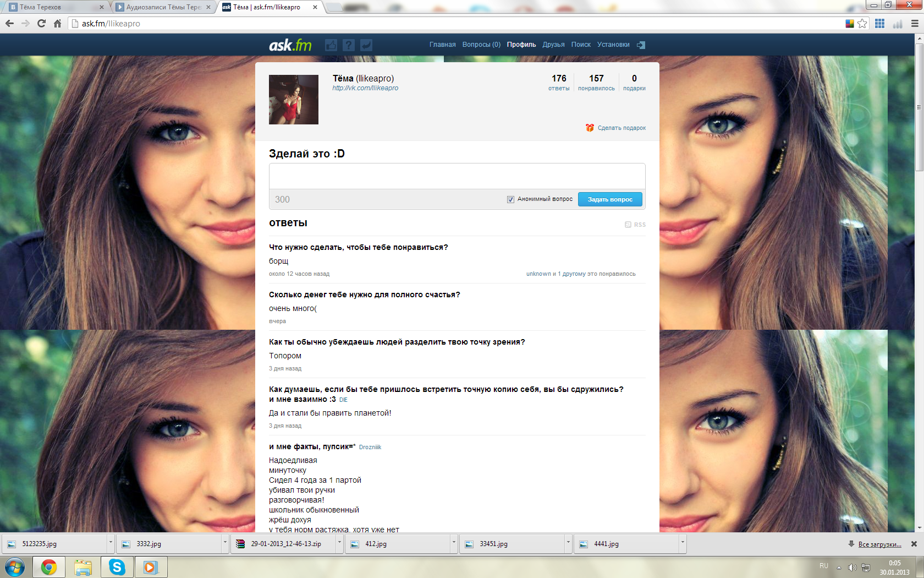Select the Тёма | ask.fm/llikeapro tab
The height and width of the screenshot is (578, 924).
pos(268,7)
